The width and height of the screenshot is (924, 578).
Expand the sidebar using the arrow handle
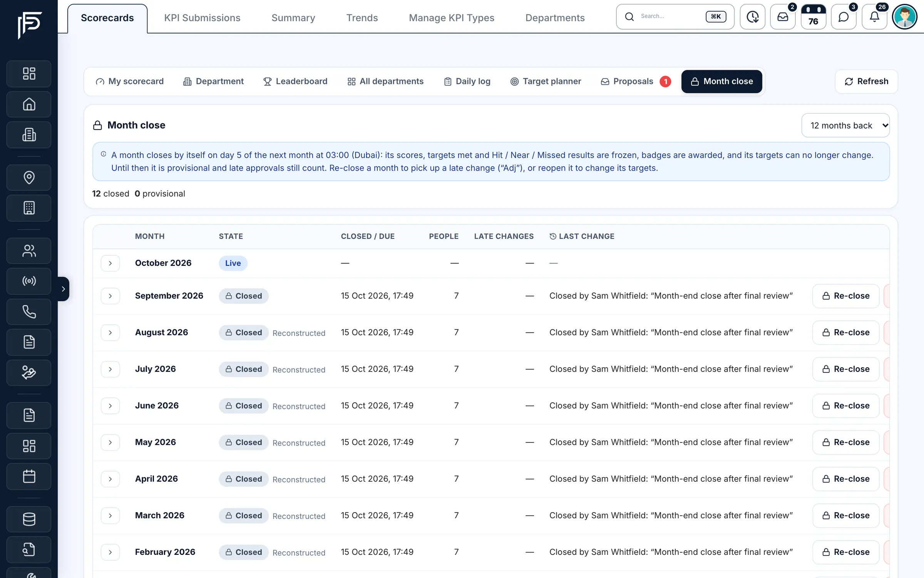tap(64, 289)
